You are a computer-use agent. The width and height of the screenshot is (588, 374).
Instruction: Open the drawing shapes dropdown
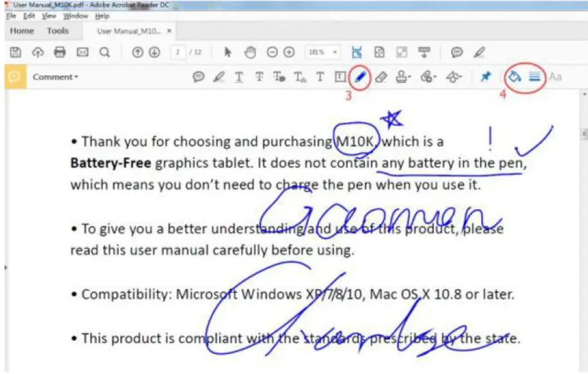(x=454, y=77)
